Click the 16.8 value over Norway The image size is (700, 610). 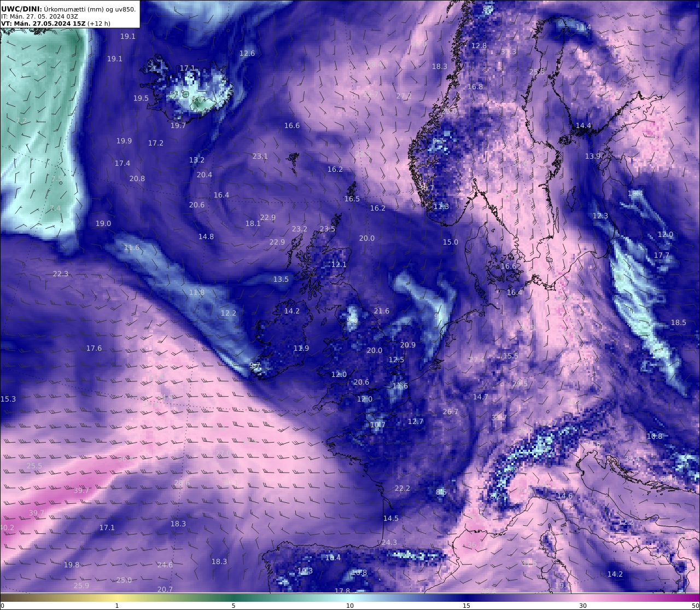[475, 86]
